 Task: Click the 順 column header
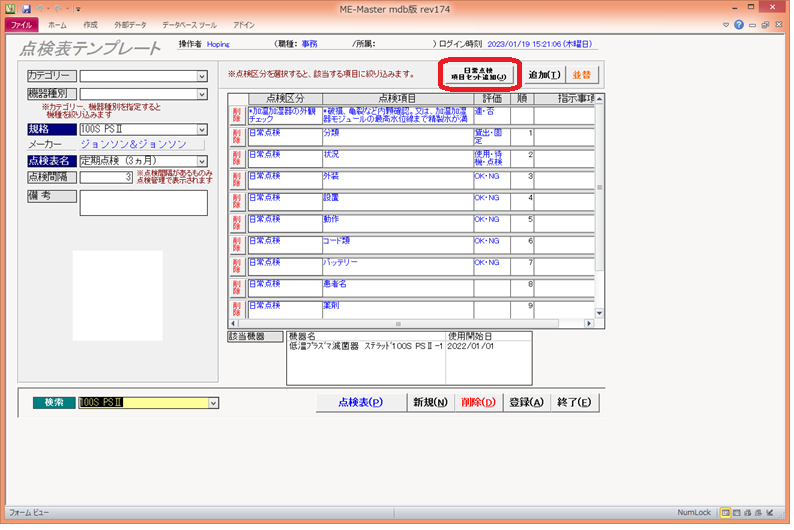click(522, 99)
